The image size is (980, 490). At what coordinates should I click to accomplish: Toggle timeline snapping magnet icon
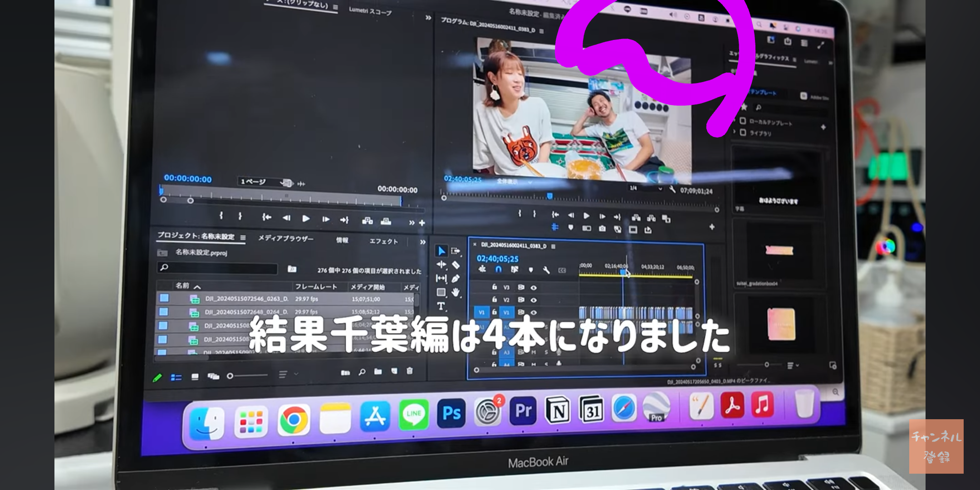click(498, 269)
